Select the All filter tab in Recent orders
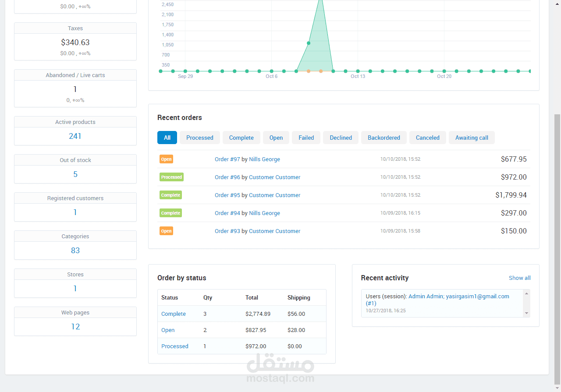This screenshot has height=392, width=561. 167,138
